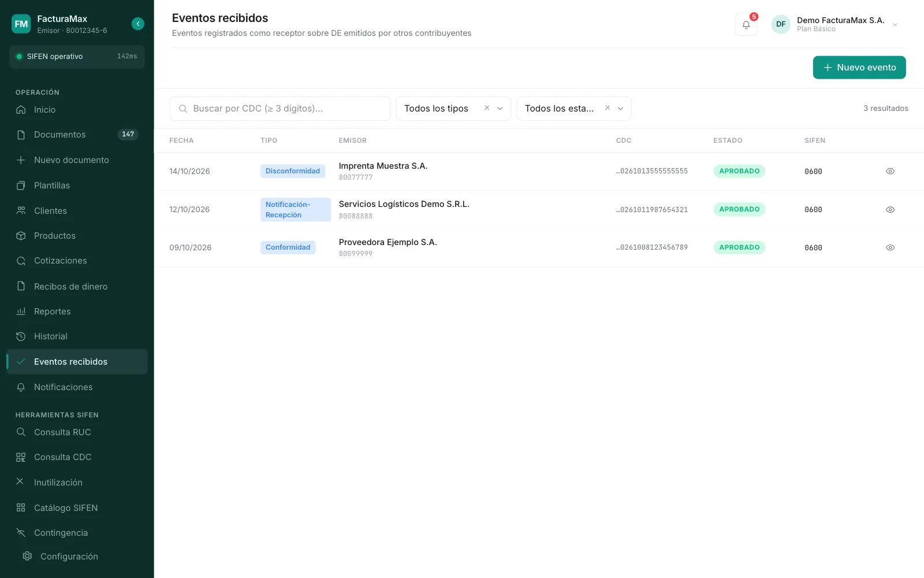Viewport: 924px width, 578px height.
Task: Click the FM FacturaMax logo
Action: 21,24
